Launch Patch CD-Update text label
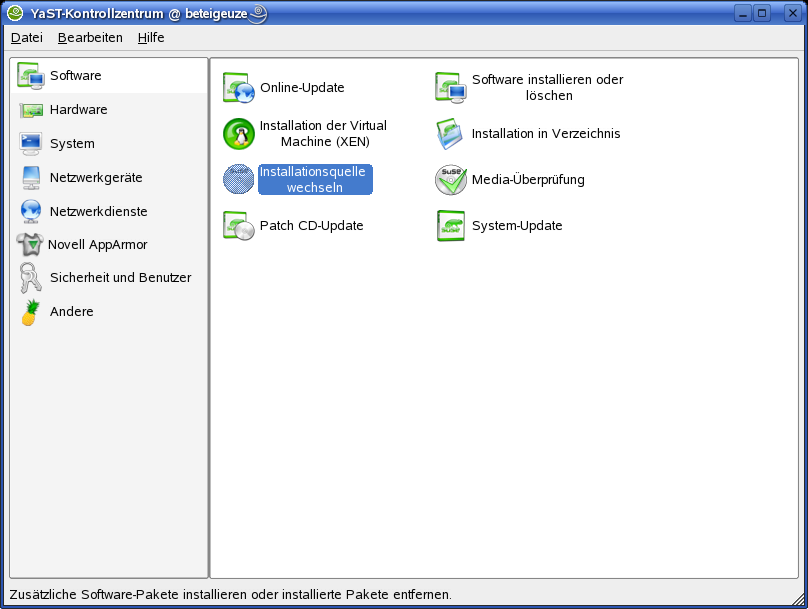The image size is (808, 609). [x=311, y=226]
